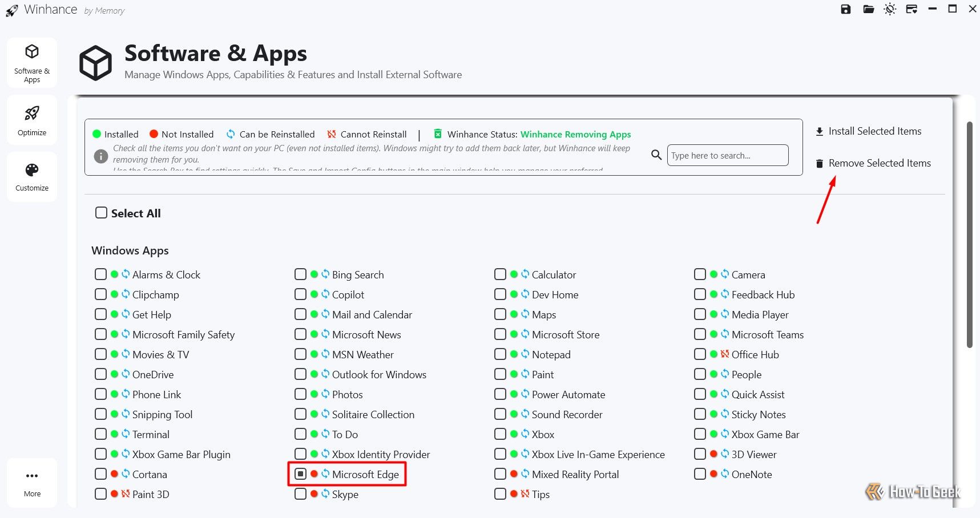The image size is (980, 518).
Task: Click the reinstall icon beside Bing Search
Action: pos(325,274)
